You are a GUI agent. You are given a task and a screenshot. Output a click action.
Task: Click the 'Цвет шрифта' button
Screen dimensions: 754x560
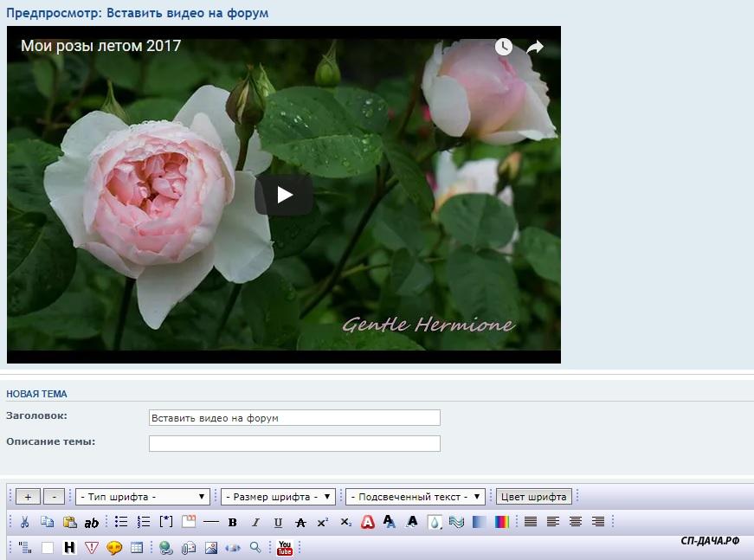tap(534, 497)
